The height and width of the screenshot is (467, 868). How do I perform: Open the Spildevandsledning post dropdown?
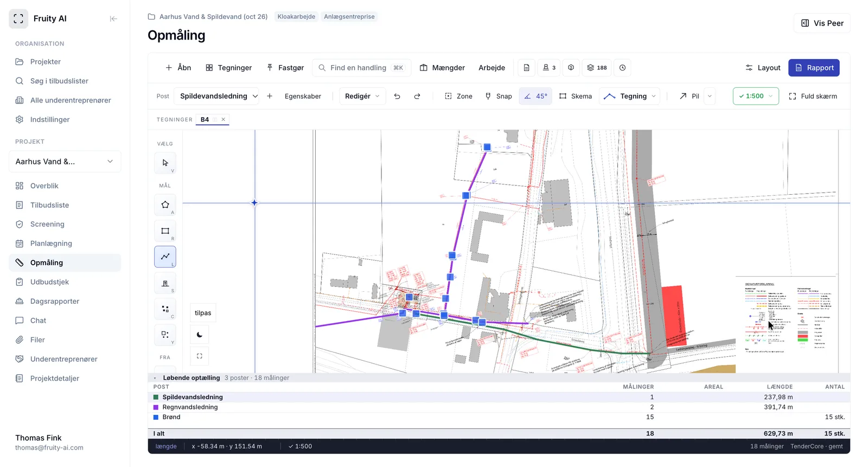coord(216,96)
